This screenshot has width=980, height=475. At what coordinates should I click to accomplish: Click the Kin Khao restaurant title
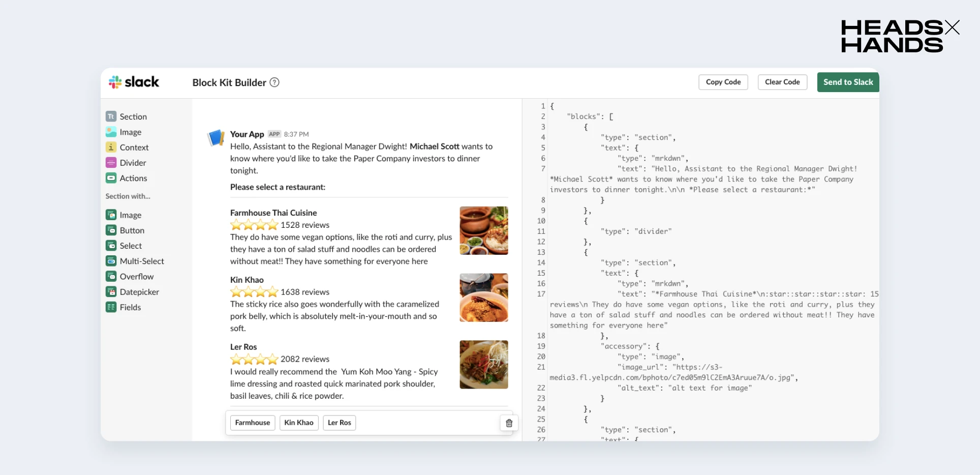247,280
